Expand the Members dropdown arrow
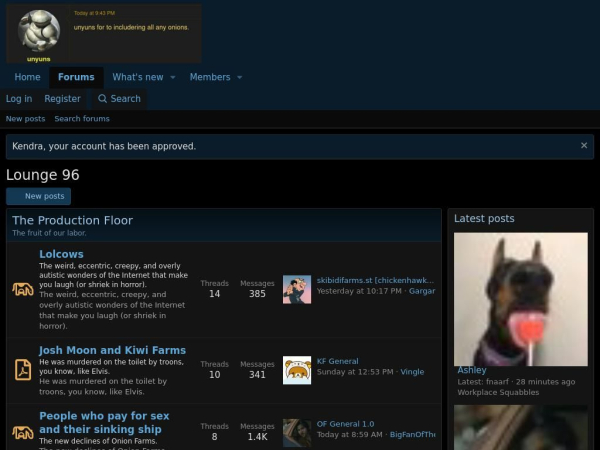Image resolution: width=600 pixels, height=450 pixels. [240, 77]
